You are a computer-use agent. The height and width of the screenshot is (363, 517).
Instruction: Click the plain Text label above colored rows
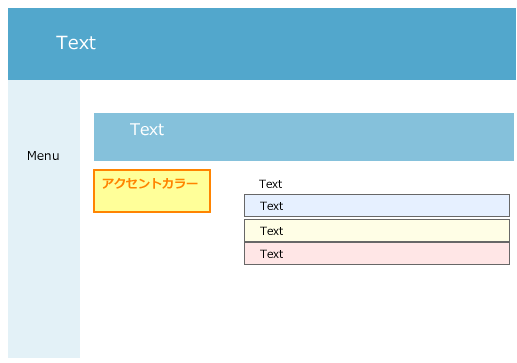click(x=270, y=184)
